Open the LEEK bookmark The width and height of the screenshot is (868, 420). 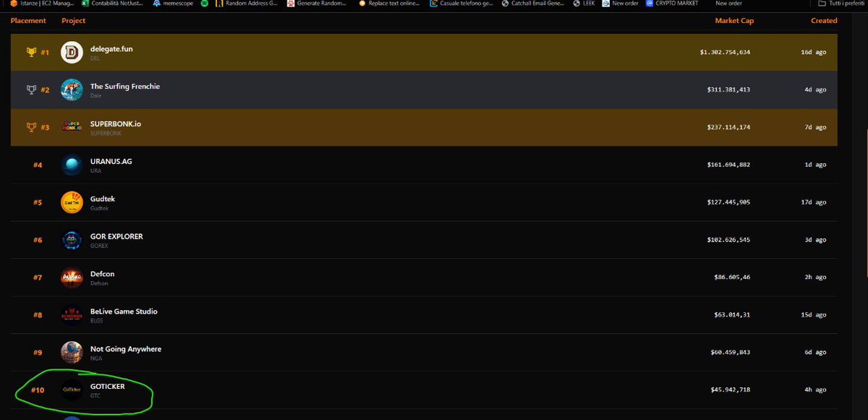pos(583,4)
